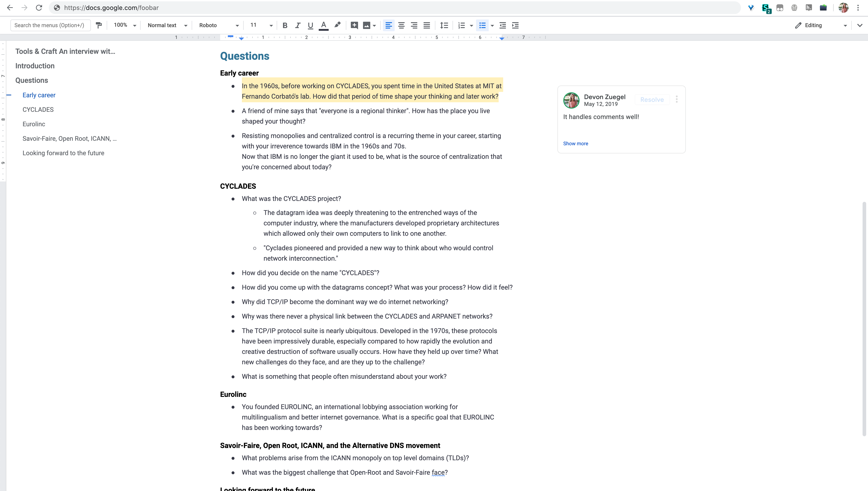Open the zoom 100% dropdown
The image size is (868, 491).
click(125, 25)
